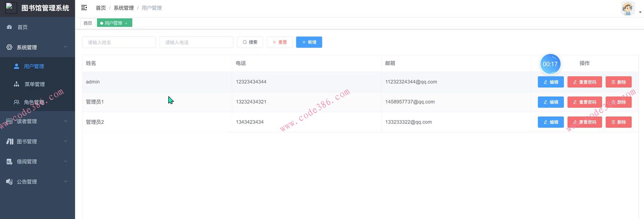Close the 用户管理 tab with its x
Screen dimensions: 644x219
pyautogui.click(x=126, y=23)
